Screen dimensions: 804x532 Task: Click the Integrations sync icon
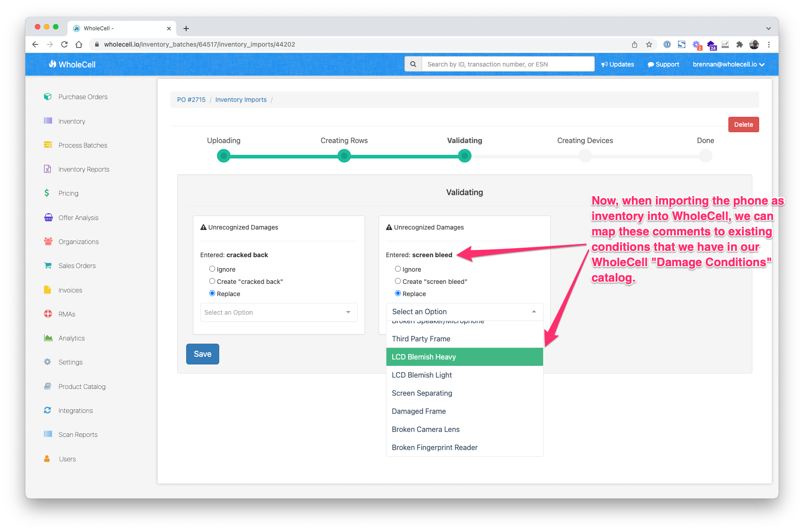point(48,410)
